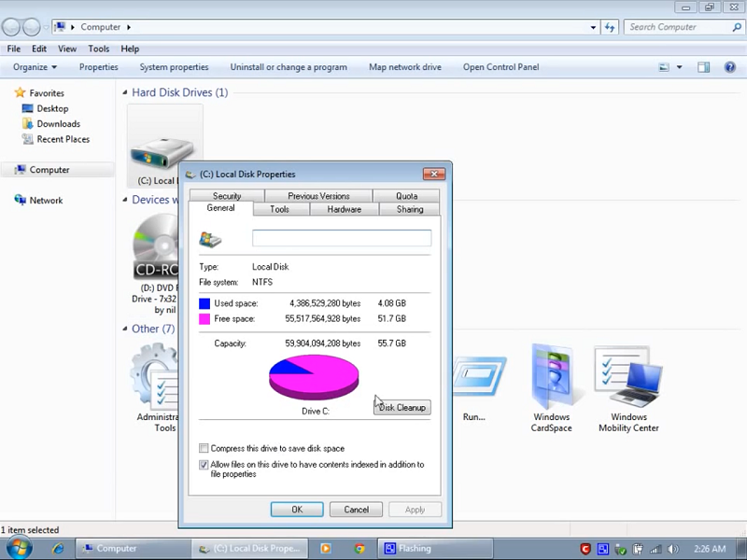The width and height of the screenshot is (747, 560).
Task: Click the Disk Cleanup button
Action: (402, 407)
